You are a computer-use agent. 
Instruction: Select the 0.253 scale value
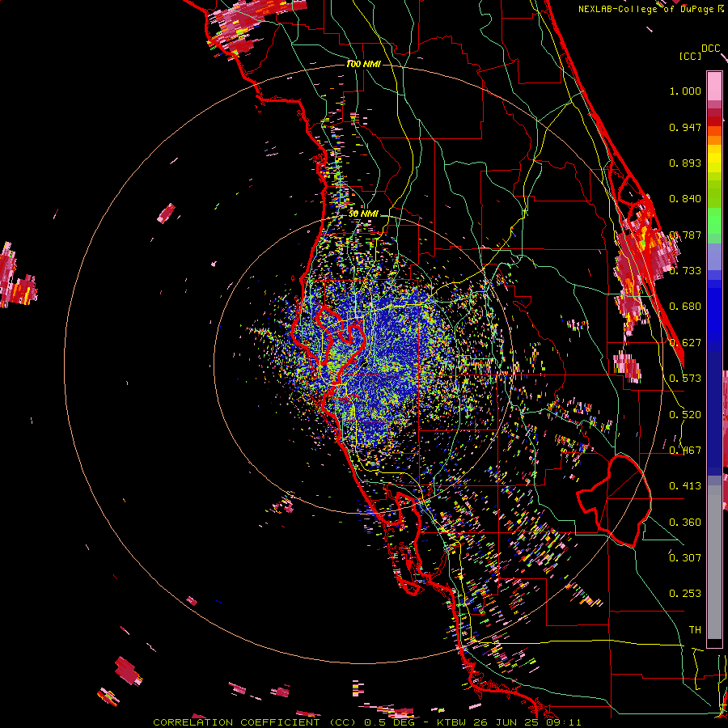pos(685,594)
